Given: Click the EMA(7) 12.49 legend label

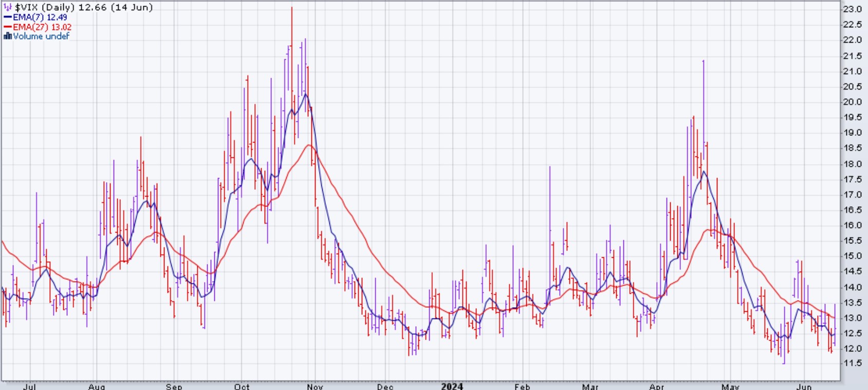Looking at the screenshot, I should click(x=40, y=17).
